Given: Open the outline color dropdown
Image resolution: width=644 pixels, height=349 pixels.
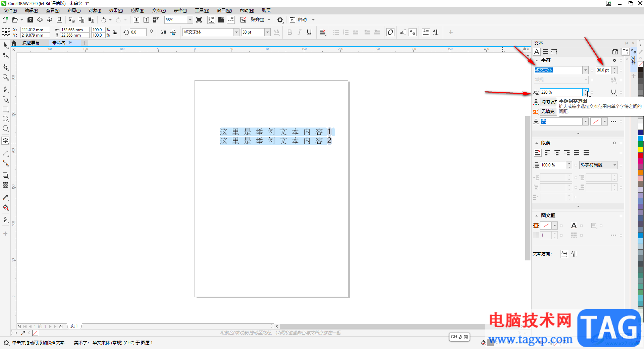Looking at the screenshot, I should tap(604, 121).
